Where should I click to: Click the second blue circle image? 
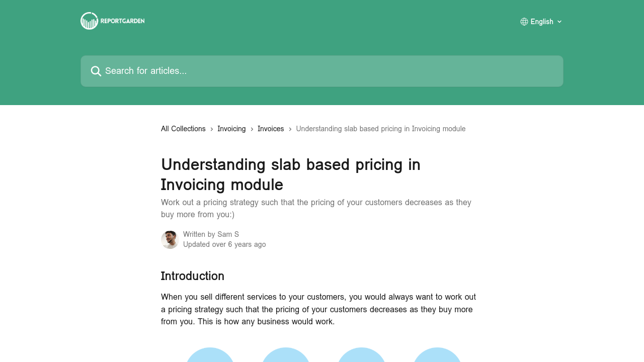click(286, 355)
